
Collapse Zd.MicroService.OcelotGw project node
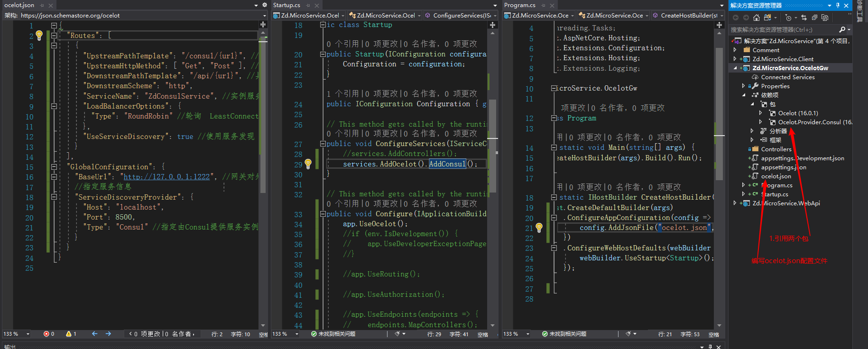[735, 68]
